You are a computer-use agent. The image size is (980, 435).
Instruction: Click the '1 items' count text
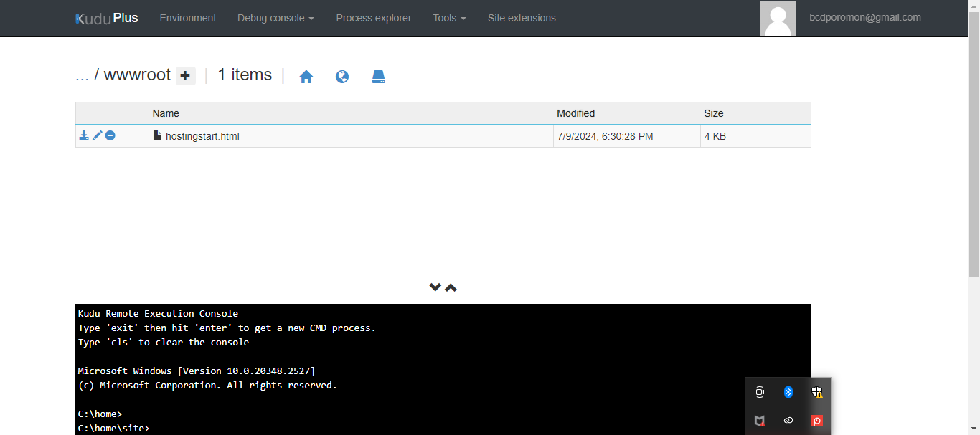click(x=245, y=75)
